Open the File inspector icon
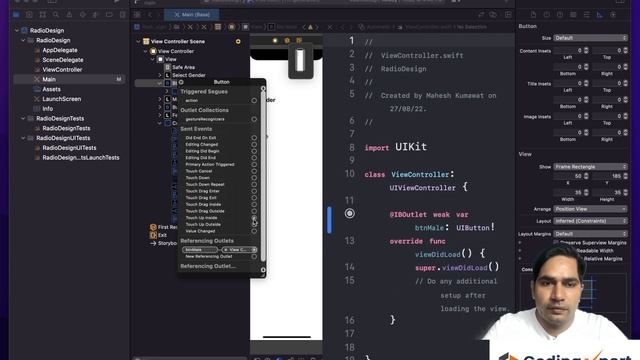This screenshot has height=360, width=640. point(533,15)
